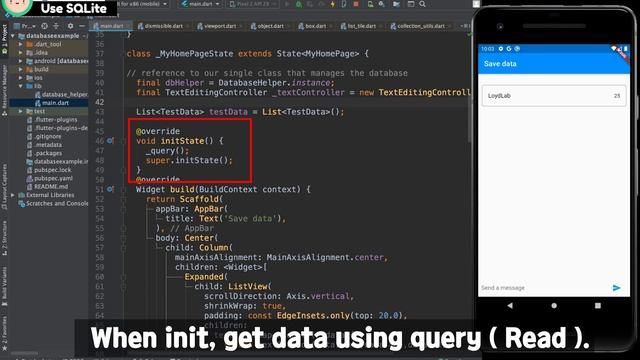Switch to the box.dart tab
Screen dimensions: 640x360
(315, 26)
